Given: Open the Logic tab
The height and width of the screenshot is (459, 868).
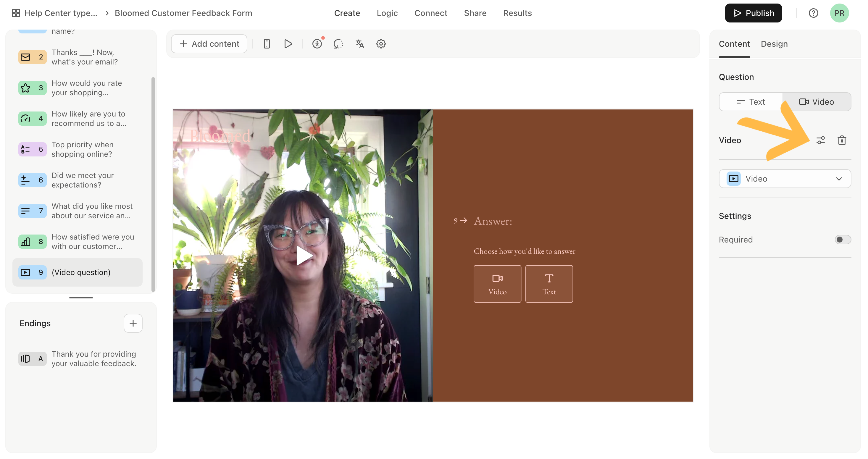Looking at the screenshot, I should point(387,13).
